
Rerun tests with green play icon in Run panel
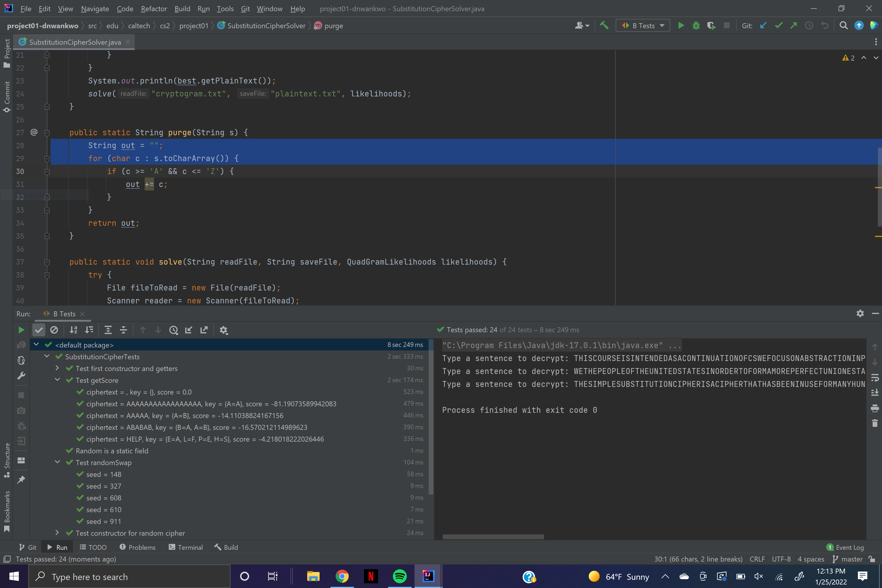coord(21,330)
